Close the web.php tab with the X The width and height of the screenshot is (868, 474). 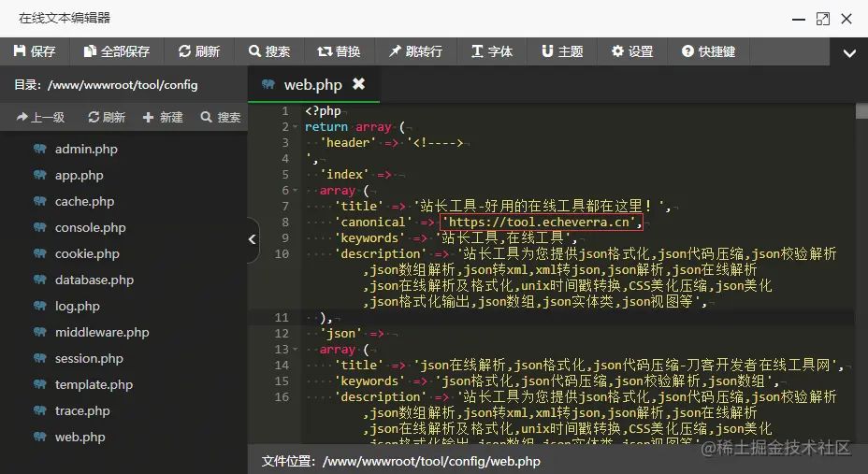click(359, 83)
